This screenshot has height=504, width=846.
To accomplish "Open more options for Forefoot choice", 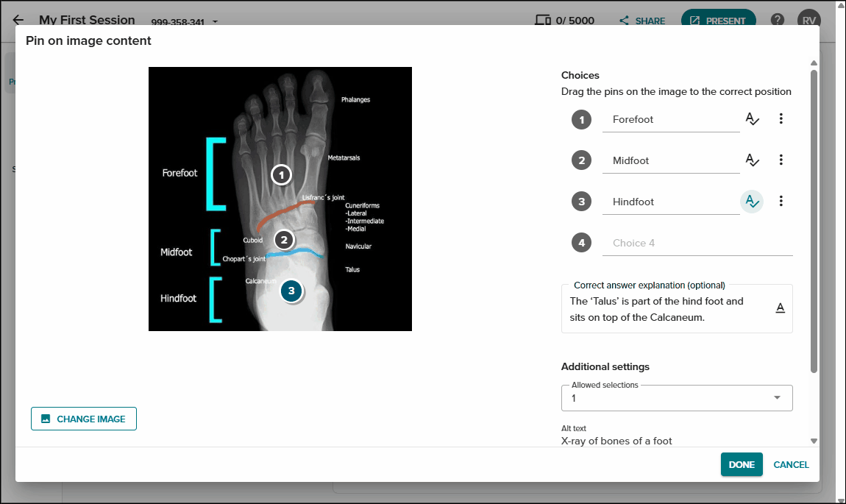I will pos(781,118).
